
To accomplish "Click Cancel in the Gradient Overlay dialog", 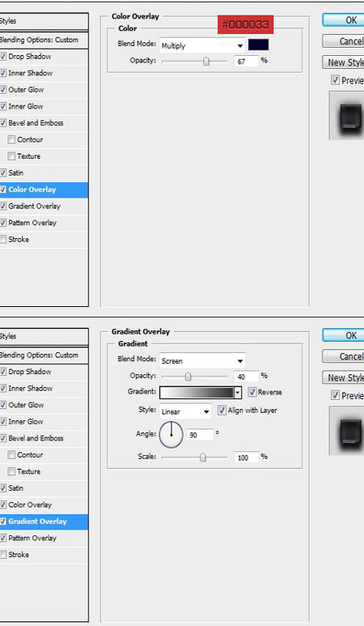I will (344, 356).
